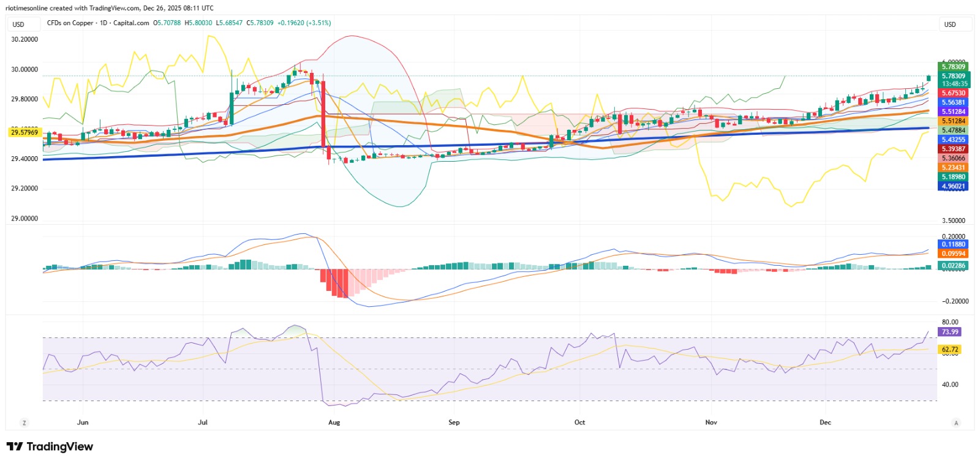Click the Aug label on the time axis
The image size is (980, 463).
(x=334, y=423)
